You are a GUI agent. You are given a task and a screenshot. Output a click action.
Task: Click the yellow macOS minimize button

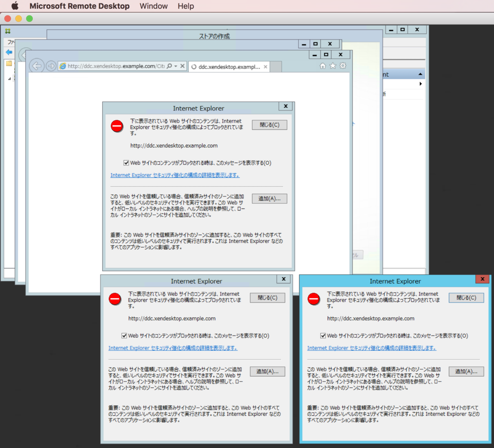pos(19,19)
